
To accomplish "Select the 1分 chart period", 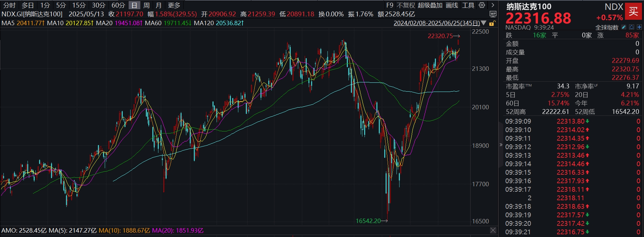I will tap(45, 5).
